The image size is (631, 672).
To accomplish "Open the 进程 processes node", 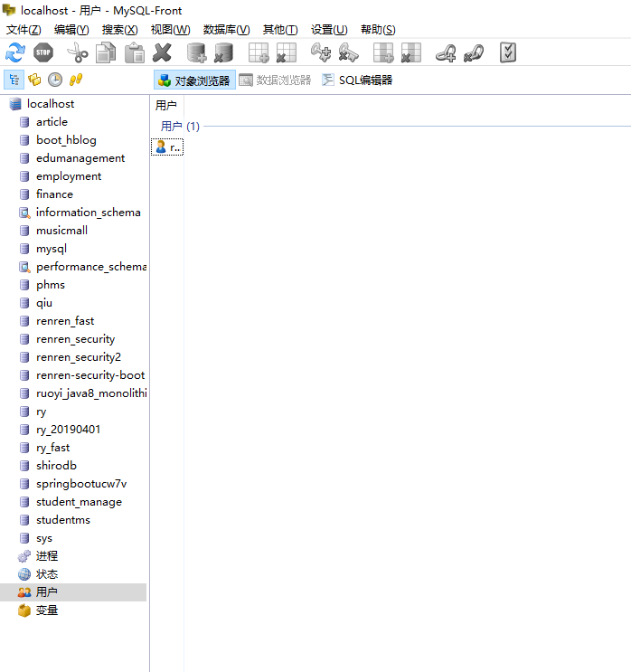I will pos(47,556).
